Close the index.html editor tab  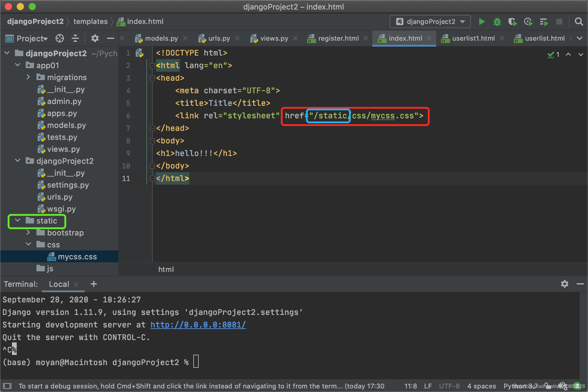pyautogui.click(x=429, y=38)
